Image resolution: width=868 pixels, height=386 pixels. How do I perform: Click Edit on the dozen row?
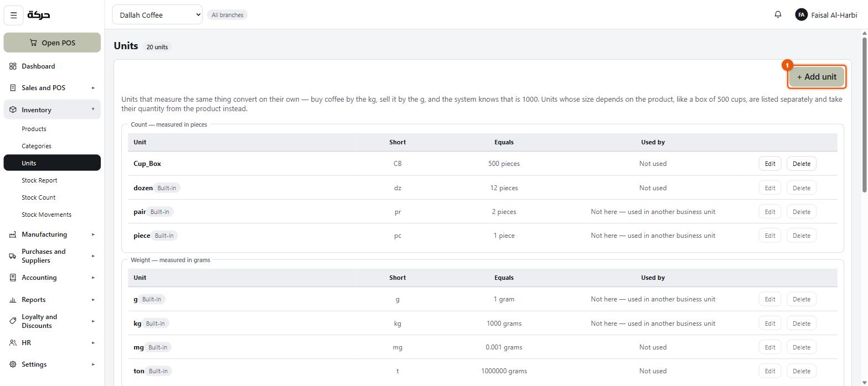pyautogui.click(x=769, y=188)
